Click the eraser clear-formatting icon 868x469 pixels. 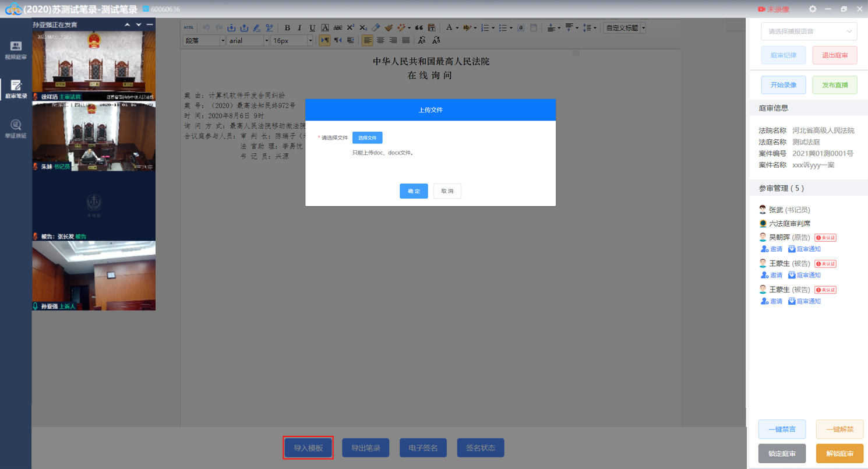(x=376, y=27)
